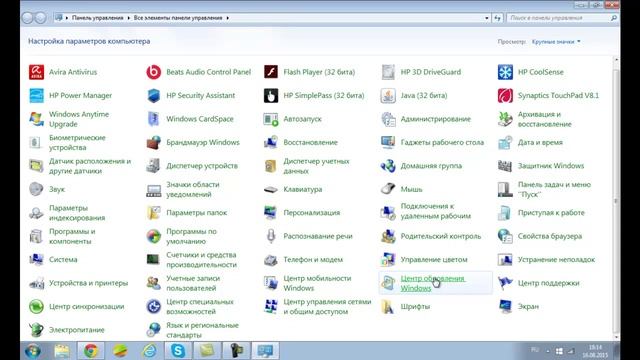Open the Клавиатура keyboard icon
Viewport: 640px width, 360px height.
[x=271, y=189]
